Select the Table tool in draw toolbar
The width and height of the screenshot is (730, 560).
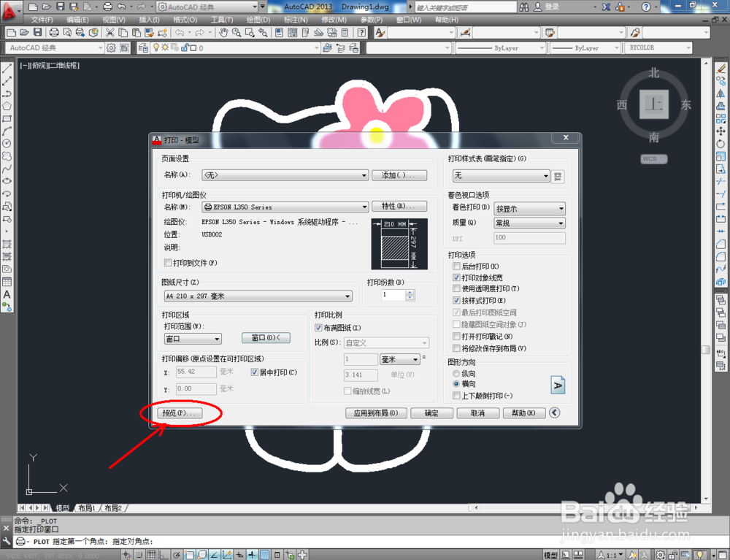tap(7, 282)
